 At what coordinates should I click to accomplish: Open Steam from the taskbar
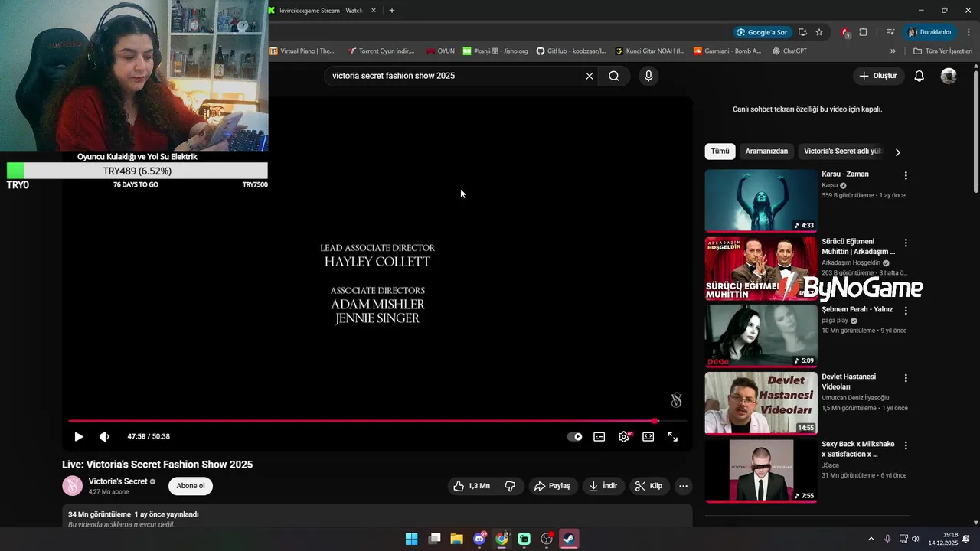(x=569, y=539)
